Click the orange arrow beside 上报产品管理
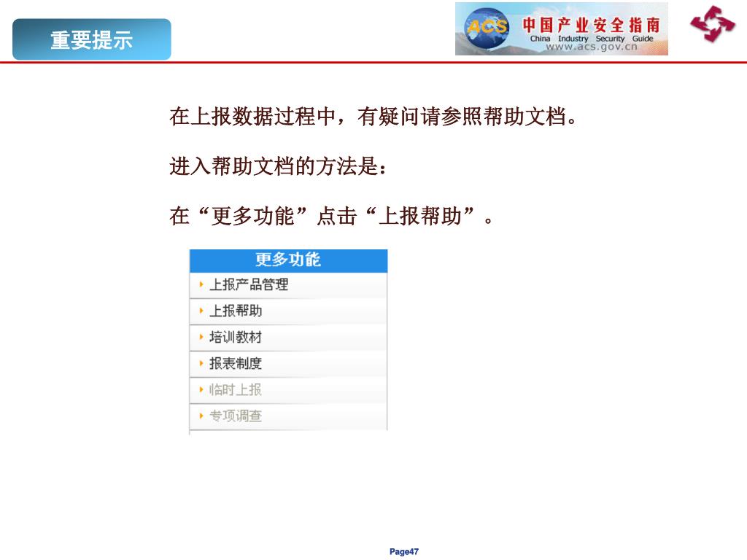 201,285
